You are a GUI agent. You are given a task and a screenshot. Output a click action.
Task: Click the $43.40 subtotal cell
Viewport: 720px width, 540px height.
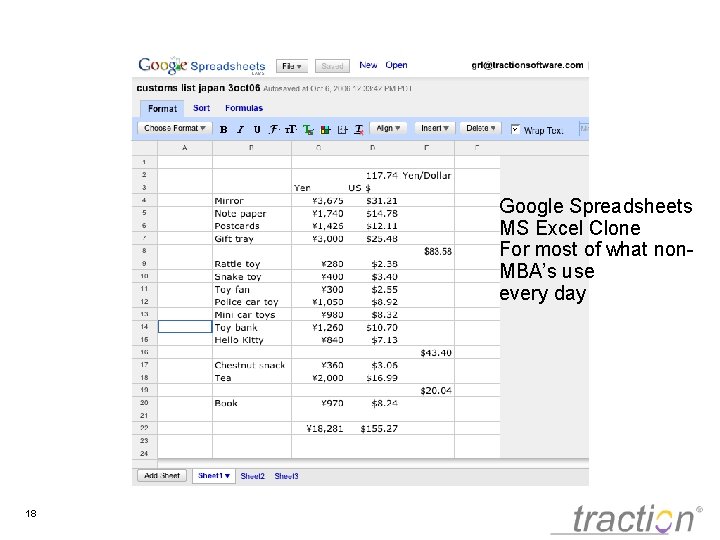click(x=427, y=353)
